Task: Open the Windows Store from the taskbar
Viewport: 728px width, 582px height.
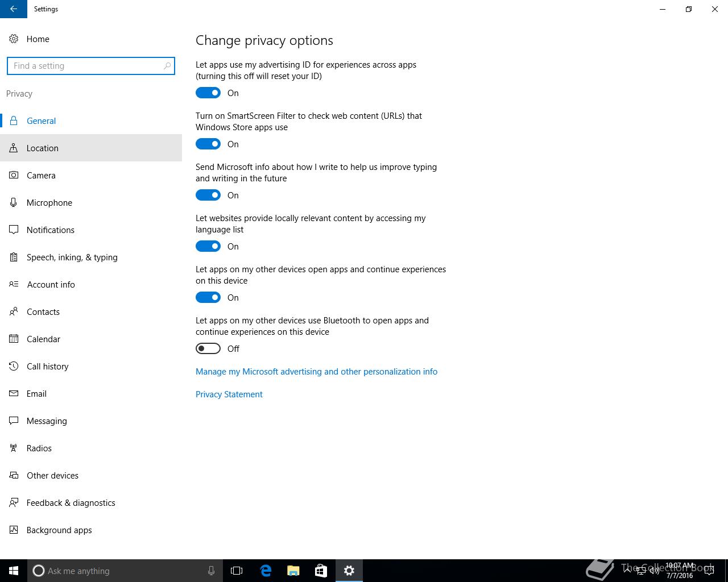Action: (x=321, y=571)
